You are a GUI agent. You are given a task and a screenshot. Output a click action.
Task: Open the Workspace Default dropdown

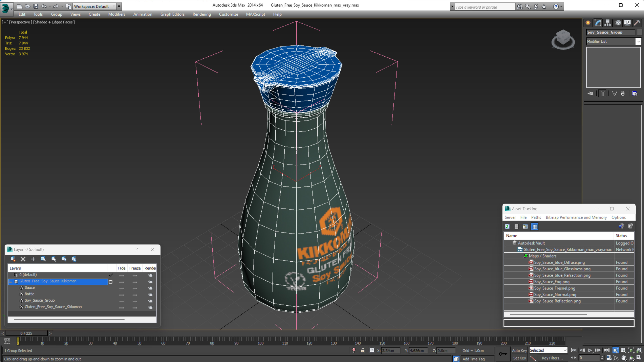95,6
